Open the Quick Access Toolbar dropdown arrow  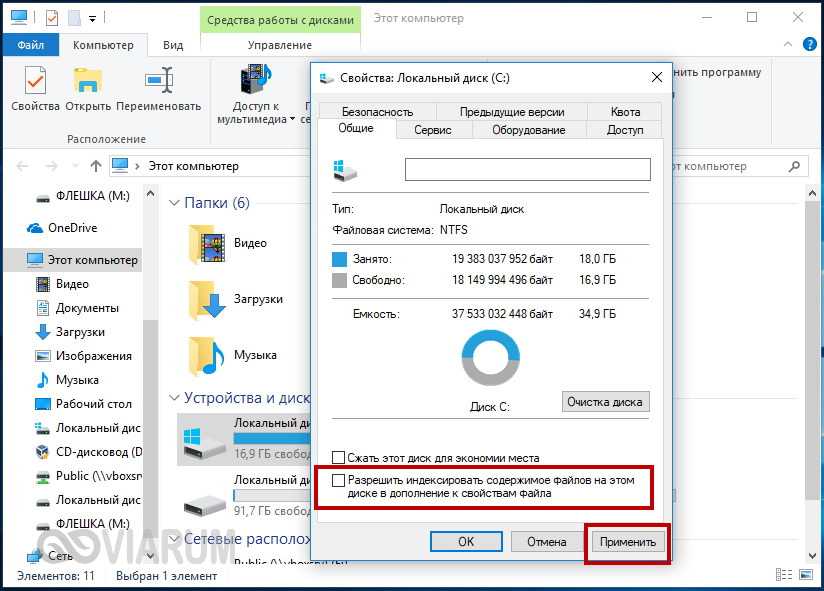pyautogui.click(x=92, y=18)
